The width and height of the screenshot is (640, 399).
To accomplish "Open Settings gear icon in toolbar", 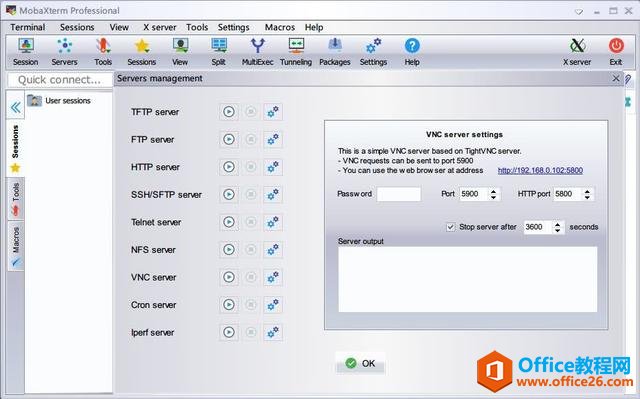I will pos(373,52).
